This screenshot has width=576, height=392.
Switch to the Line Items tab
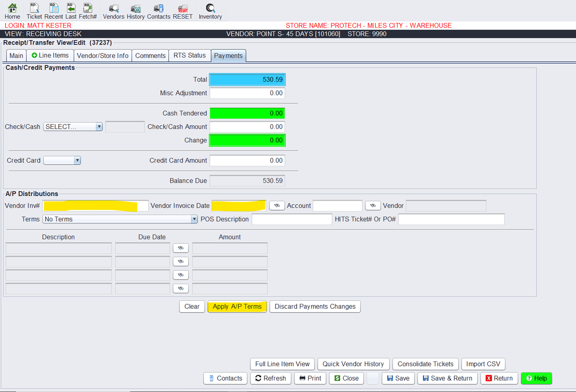[x=50, y=55]
